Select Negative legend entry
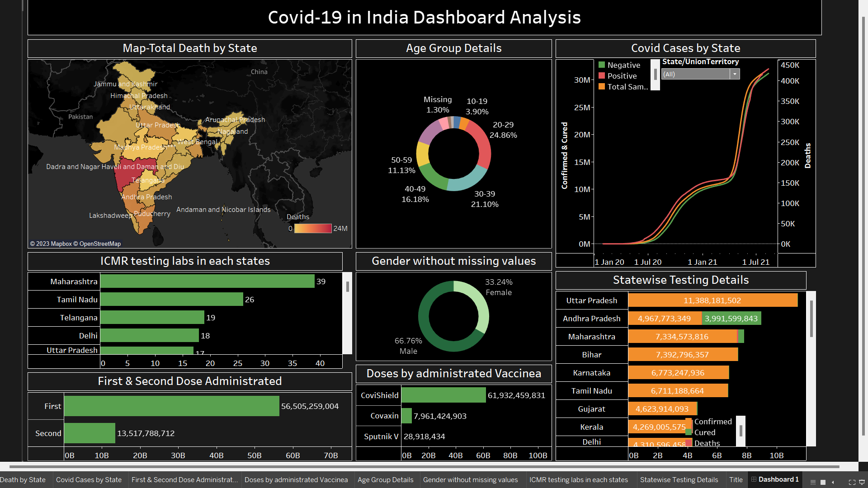 623,65
